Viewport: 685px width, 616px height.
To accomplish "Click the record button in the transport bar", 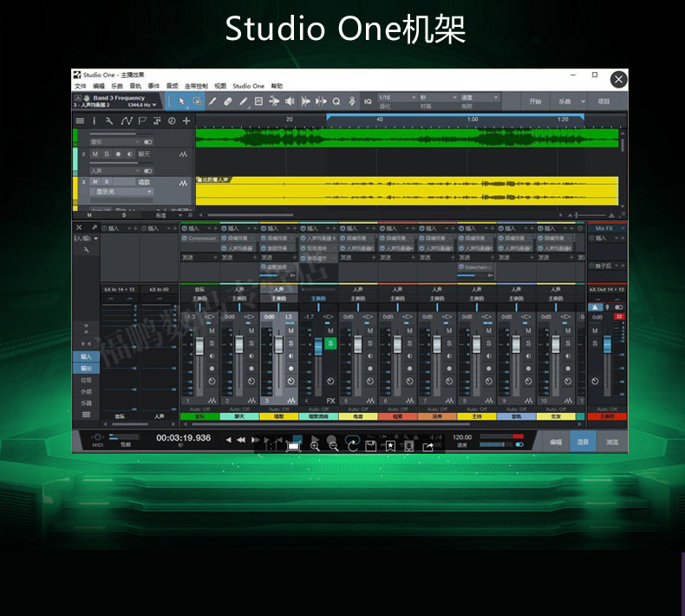I will pyautogui.click(x=331, y=438).
